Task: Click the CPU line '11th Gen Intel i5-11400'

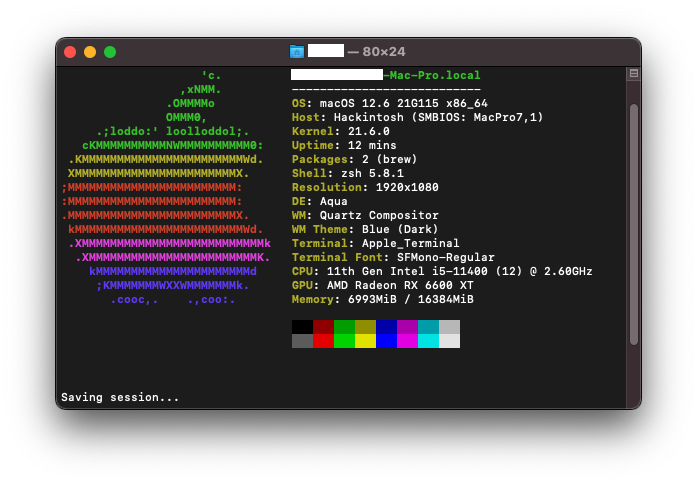Action: [407, 271]
